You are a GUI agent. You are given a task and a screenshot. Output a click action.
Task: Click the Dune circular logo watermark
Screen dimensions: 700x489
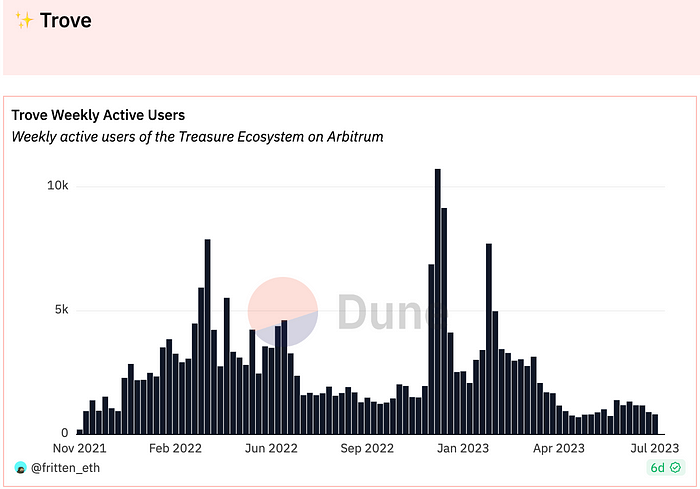point(283,311)
